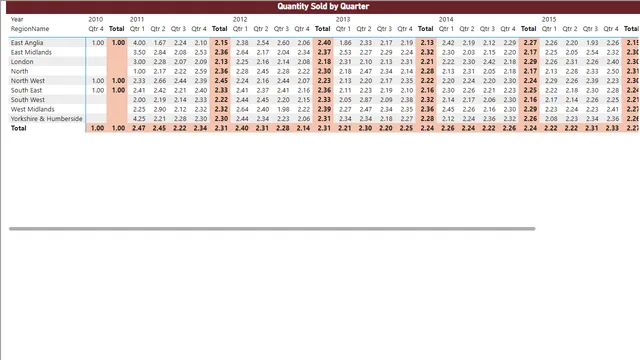Click Yorkshire & Humberside 2011 Qtr 1 value '4.25'

coord(139,119)
